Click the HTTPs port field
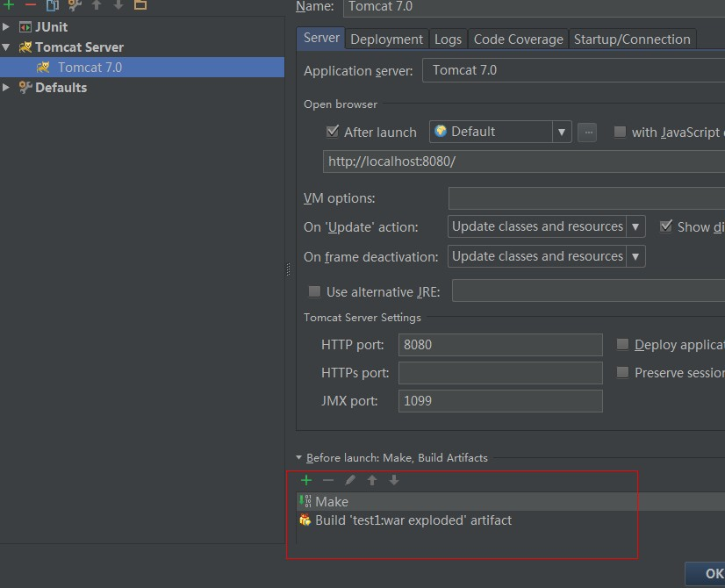The image size is (725, 588). tap(500, 373)
